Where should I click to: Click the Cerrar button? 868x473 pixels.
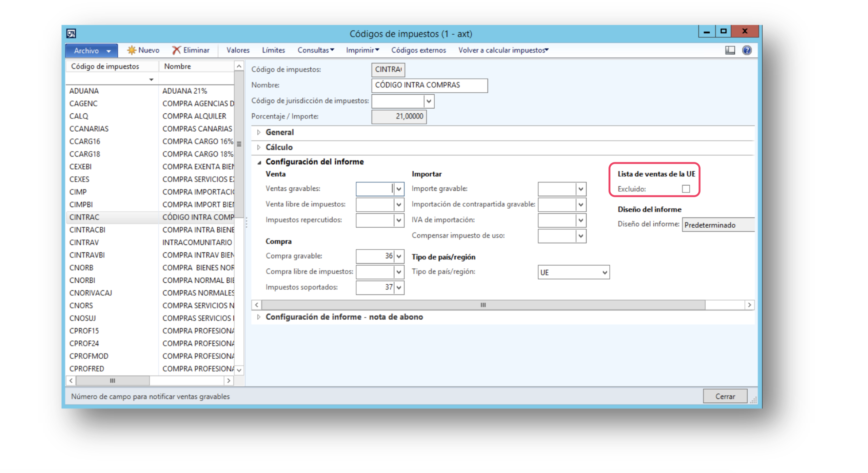coord(725,396)
